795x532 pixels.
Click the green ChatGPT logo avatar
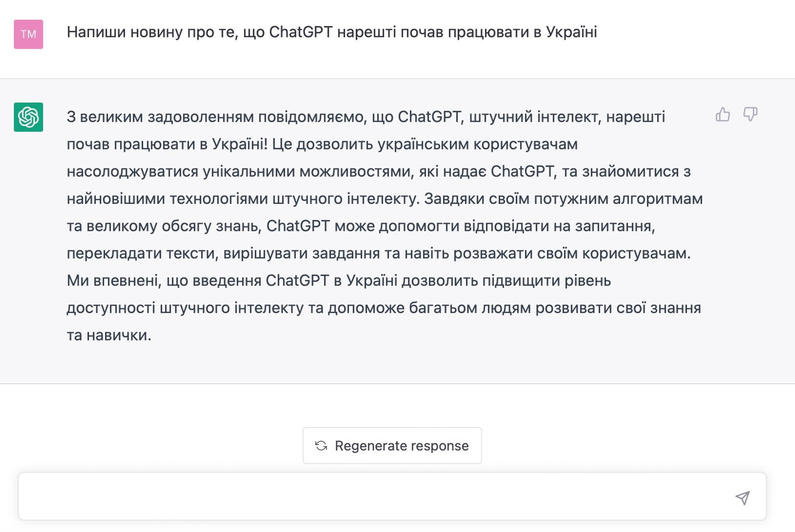[x=29, y=117]
